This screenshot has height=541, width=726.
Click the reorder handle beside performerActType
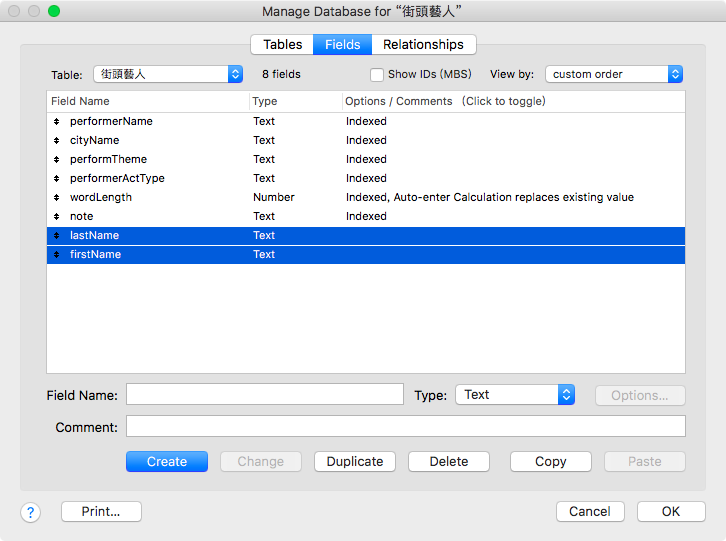click(x=56, y=178)
